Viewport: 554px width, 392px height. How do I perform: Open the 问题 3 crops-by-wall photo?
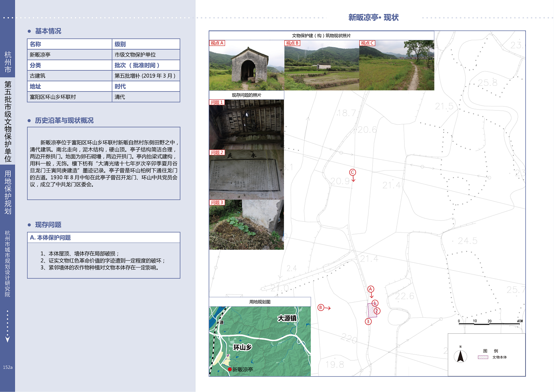247,225
